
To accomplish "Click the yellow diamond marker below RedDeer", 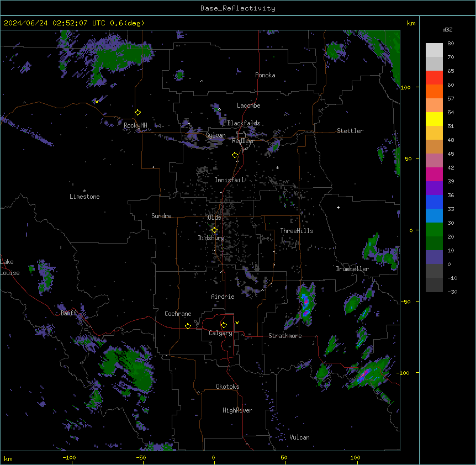I will 235,155.
